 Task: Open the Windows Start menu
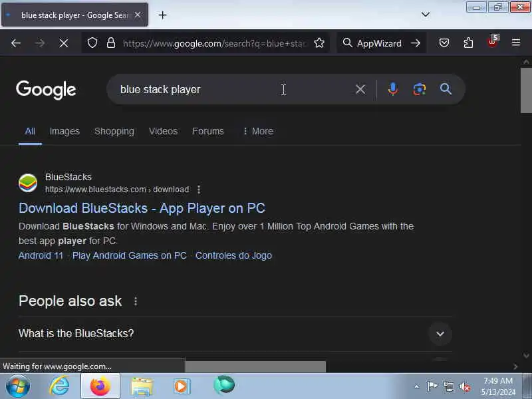(18, 386)
